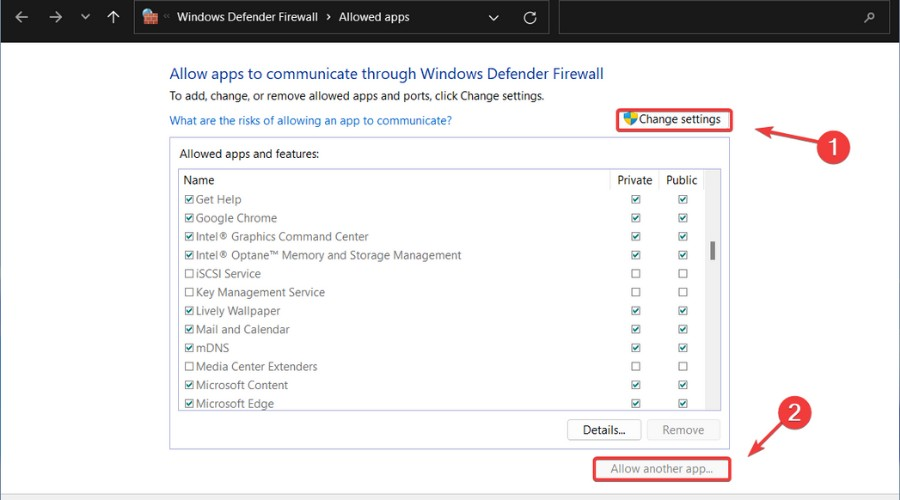900x500 pixels.
Task: Click the firewall icon in address bar
Action: click(x=151, y=17)
